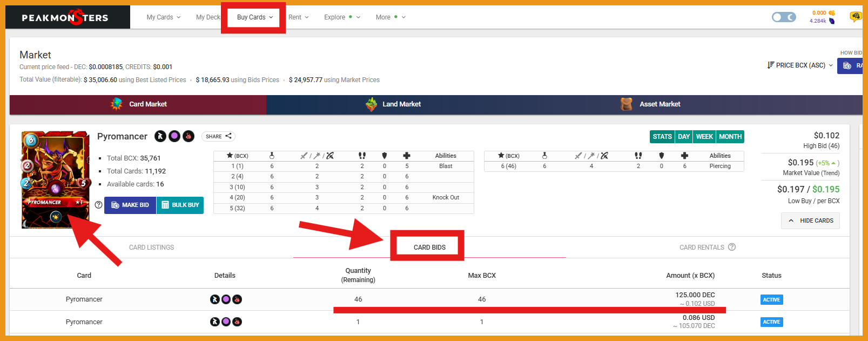Screen dimensions: 868x341
Task: Click the Quantity (Remaining) column header
Action: pyautogui.click(x=358, y=275)
